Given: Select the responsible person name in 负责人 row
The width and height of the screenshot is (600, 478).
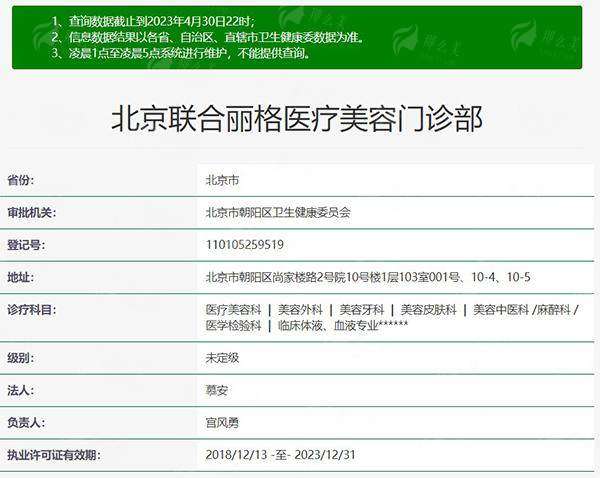Looking at the screenshot, I should click(222, 423).
